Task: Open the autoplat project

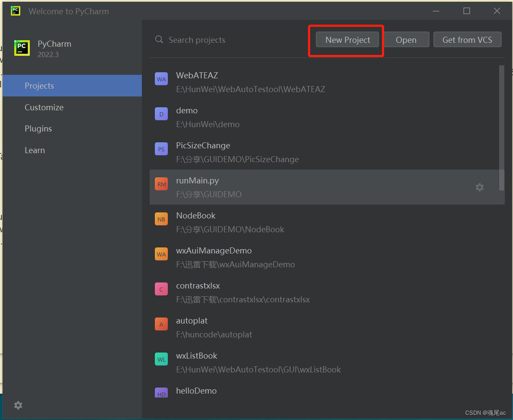Action: point(327,327)
